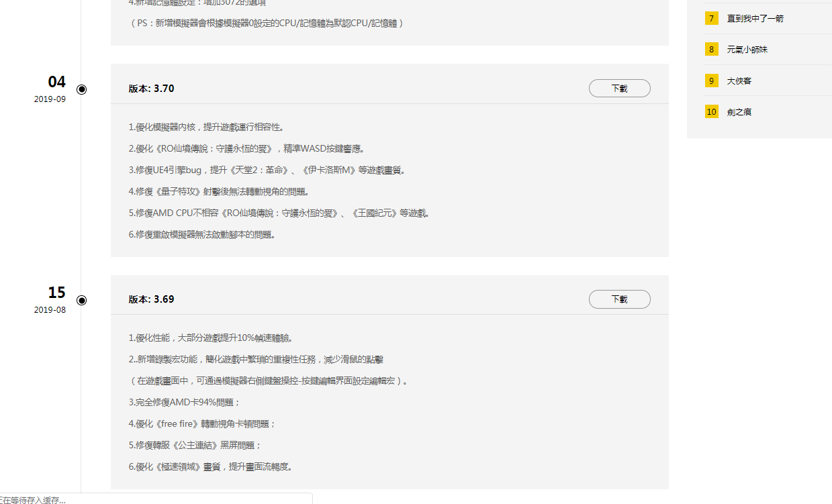832x504 pixels.
Task: Open the 大俠客 ranking entry
Action: (x=739, y=81)
